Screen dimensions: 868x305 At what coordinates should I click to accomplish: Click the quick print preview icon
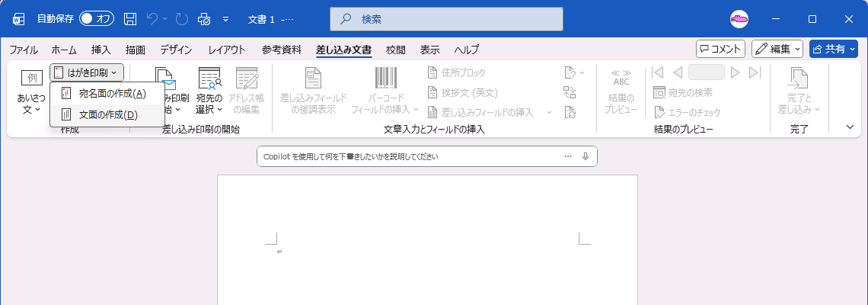tap(204, 19)
